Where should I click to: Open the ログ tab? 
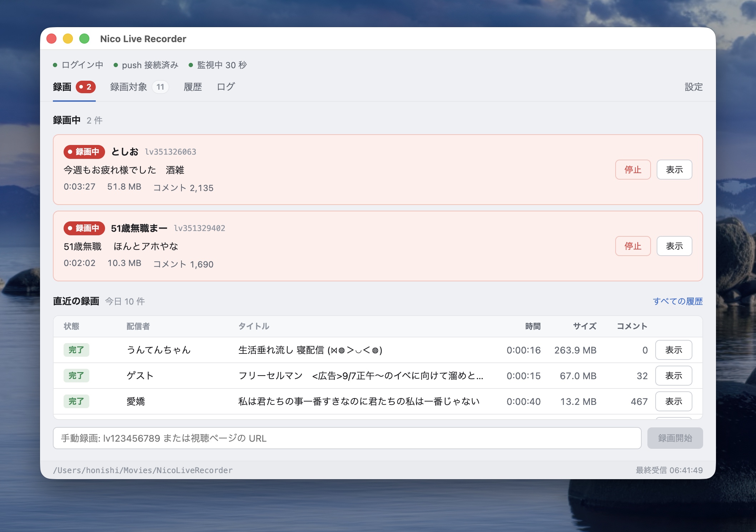[226, 87]
